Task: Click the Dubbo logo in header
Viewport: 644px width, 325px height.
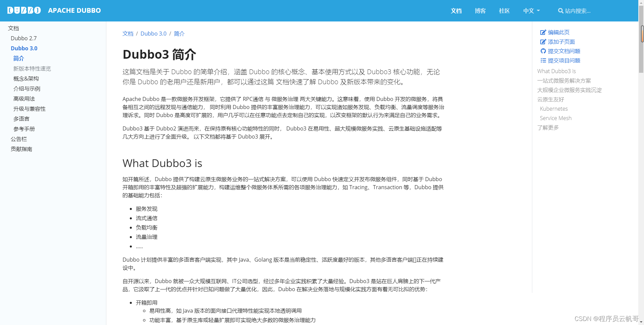Action: pos(24,10)
